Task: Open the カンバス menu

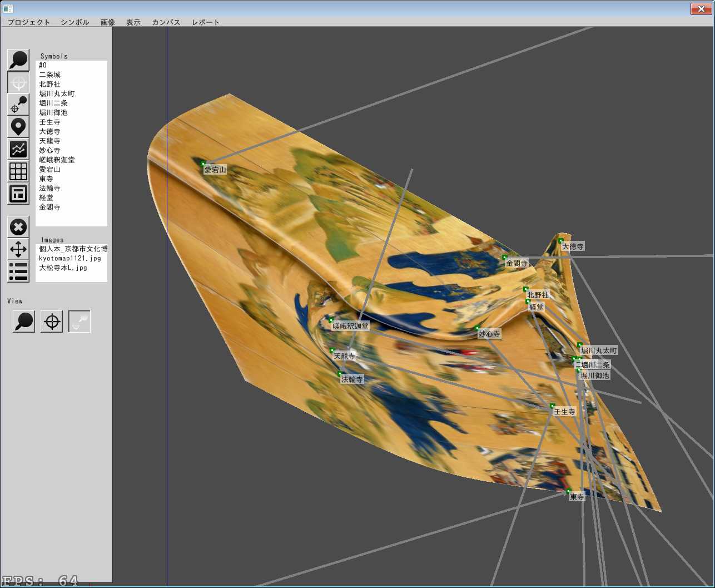Action: pyautogui.click(x=166, y=22)
